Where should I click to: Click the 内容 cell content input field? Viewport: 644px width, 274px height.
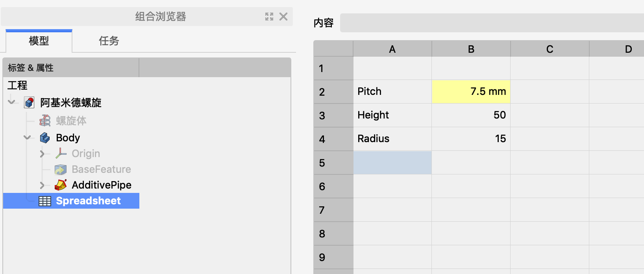[492, 23]
